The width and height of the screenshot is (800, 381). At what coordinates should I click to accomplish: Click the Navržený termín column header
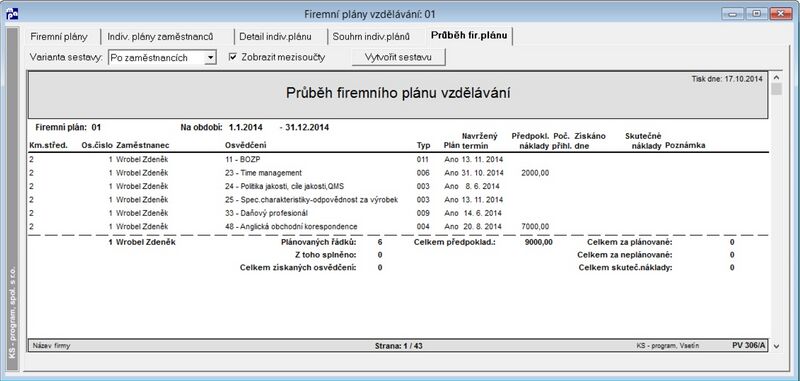[479, 141]
